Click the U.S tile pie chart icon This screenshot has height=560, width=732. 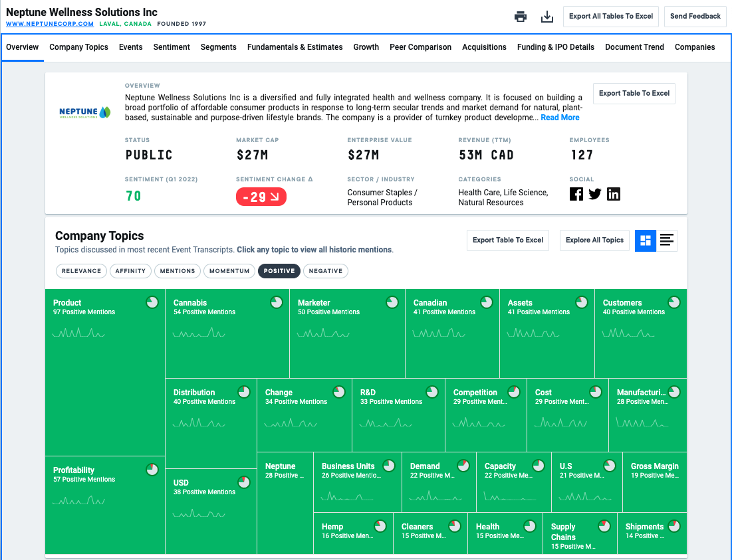coord(610,466)
